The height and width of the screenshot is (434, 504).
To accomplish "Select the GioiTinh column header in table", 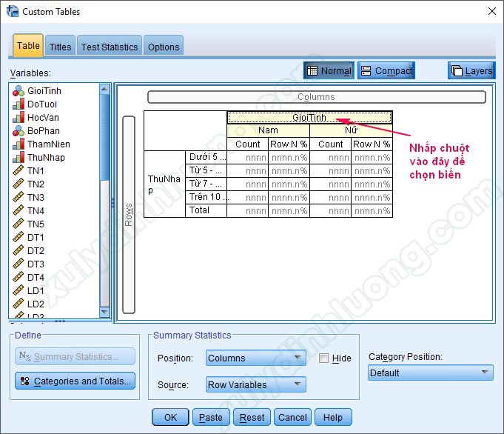I will 309,118.
